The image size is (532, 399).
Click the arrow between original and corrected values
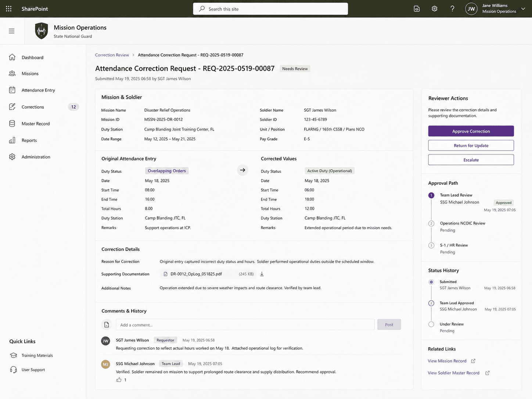(242, 170)
